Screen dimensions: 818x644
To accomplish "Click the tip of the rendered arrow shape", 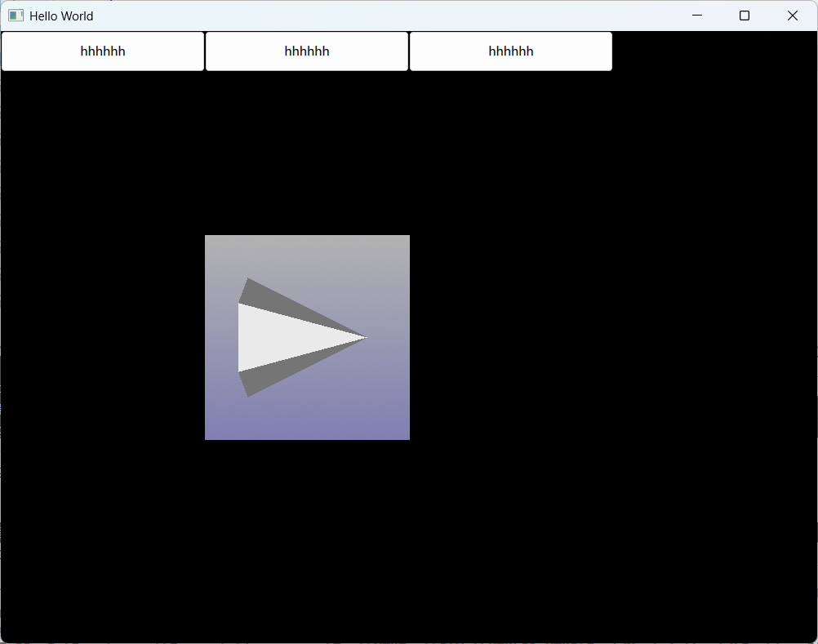I will pos(365,336).
